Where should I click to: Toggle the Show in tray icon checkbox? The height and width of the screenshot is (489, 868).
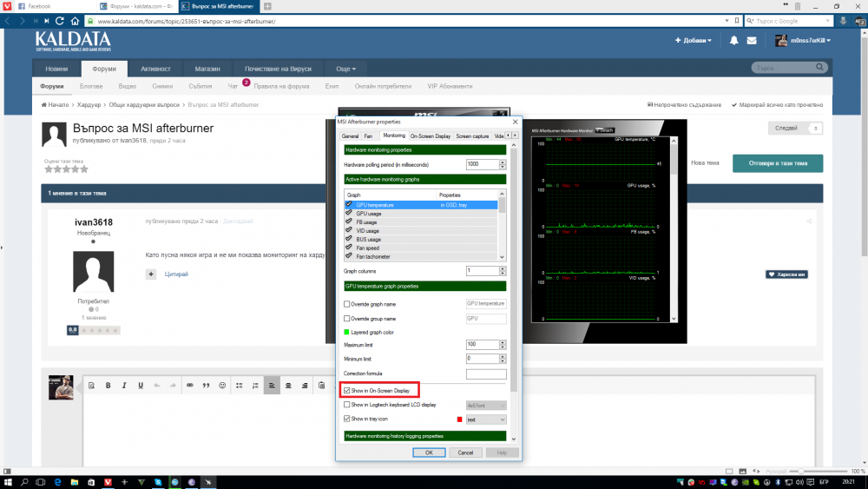coord(347,419)
